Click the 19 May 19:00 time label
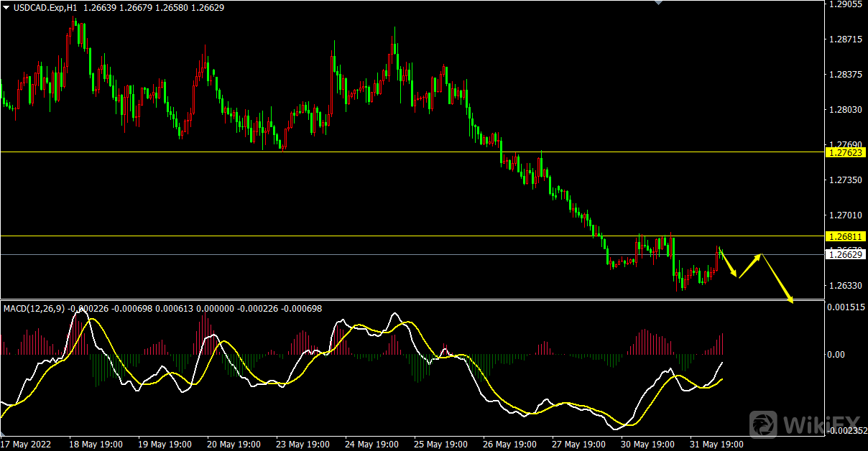 [165, 445]
